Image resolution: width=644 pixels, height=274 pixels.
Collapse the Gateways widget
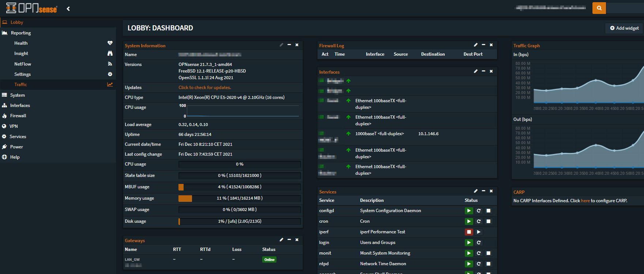click(x=289, y=240)
